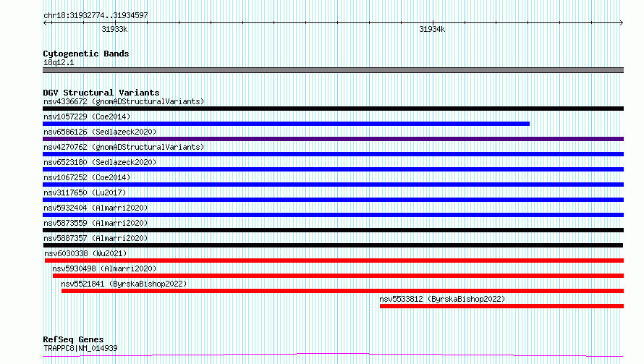Click the gray 18q12.1 cytogenetic band bar
The height and width of the screenshot is (364, 644).
tap(333, 70)
